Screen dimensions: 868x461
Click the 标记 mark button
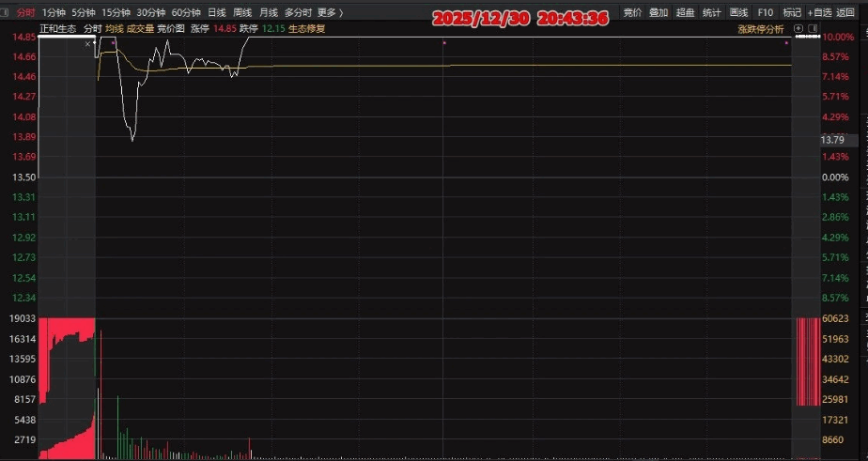pyautogui.click(x=792, y=12)
